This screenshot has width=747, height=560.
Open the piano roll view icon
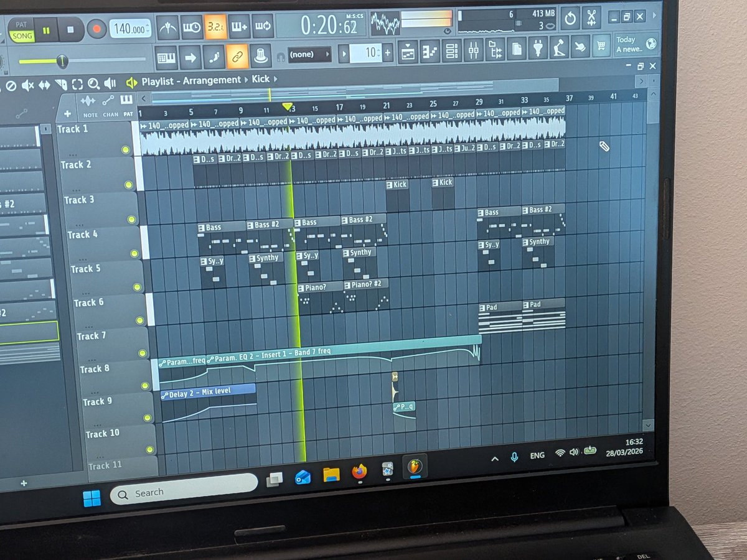click(x=430, y=50)
